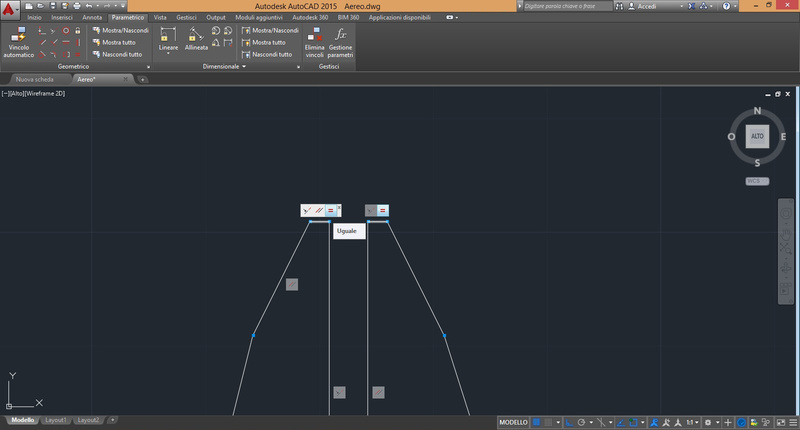800x430 pixels.
Task: Open the dropdown arrow under Lineare
Action: coord(168,54)
